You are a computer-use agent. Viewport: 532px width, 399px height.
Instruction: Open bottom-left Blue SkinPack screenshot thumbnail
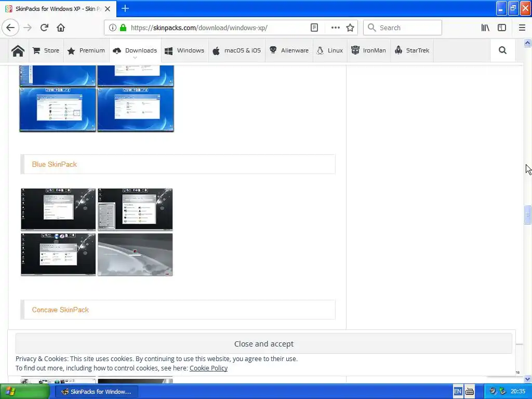pos(58,110)
